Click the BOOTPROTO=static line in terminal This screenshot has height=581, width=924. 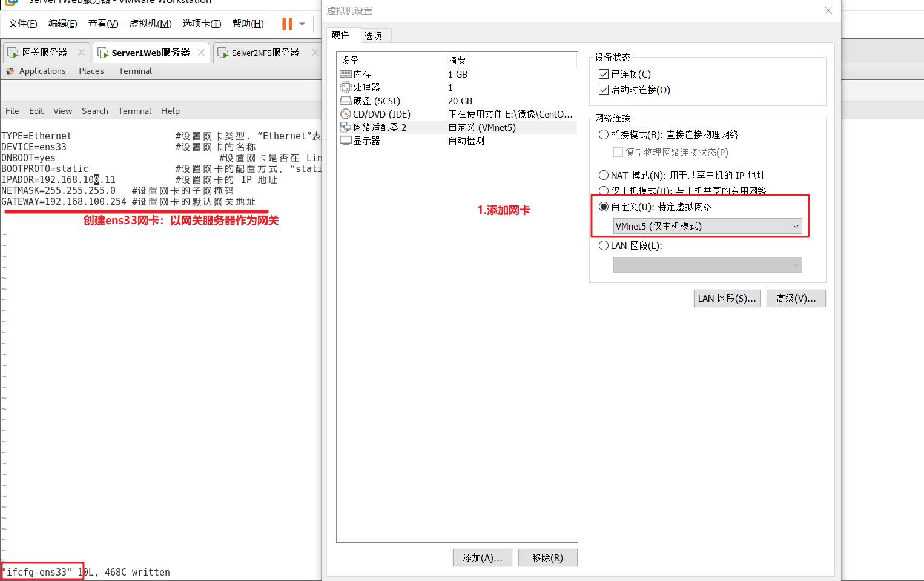coord(45,169)
